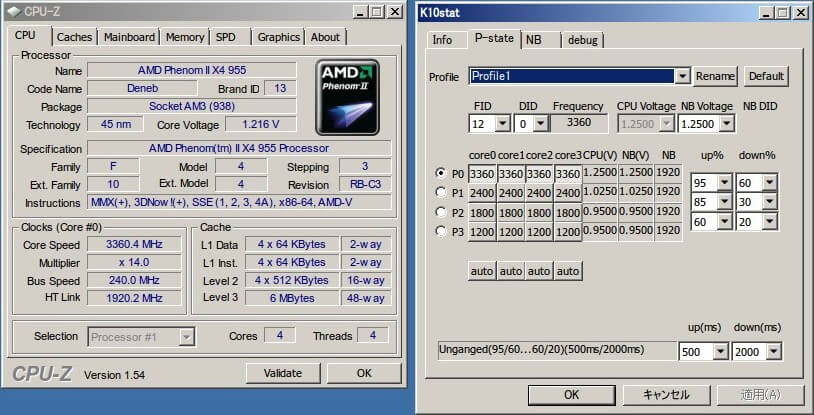Click the Level 3 6 MBytes cache value

pos(291,298)
